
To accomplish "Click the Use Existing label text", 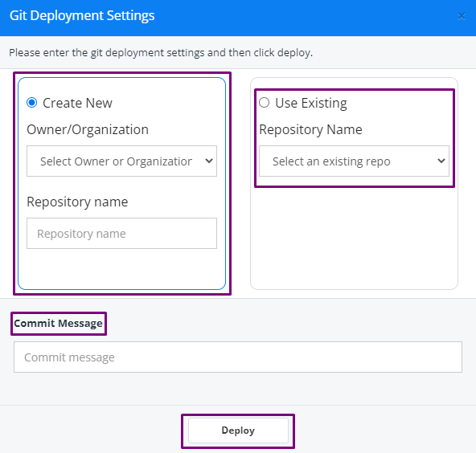I will tap(311, 103).
